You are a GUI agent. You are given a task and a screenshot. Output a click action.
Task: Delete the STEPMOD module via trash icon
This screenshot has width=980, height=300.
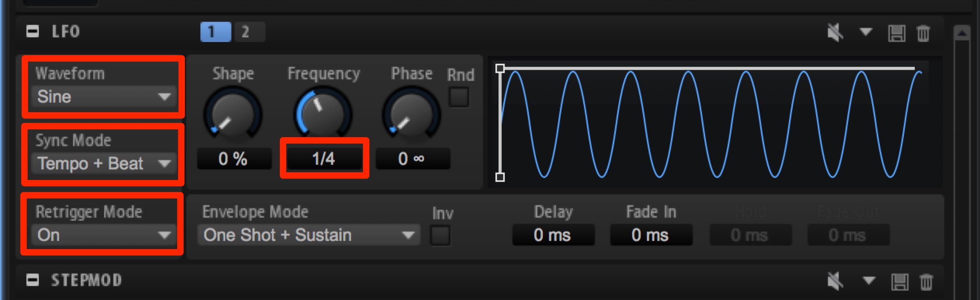tap(926, 282)
